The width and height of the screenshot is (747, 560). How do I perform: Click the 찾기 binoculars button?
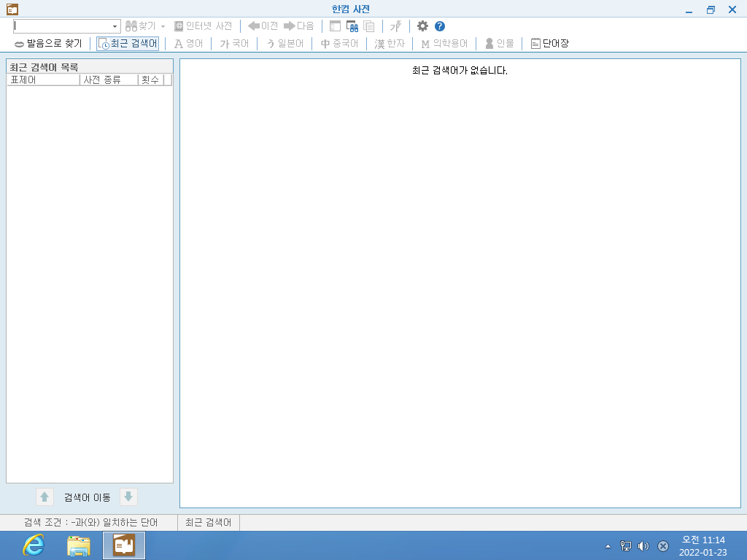(141, 26)
